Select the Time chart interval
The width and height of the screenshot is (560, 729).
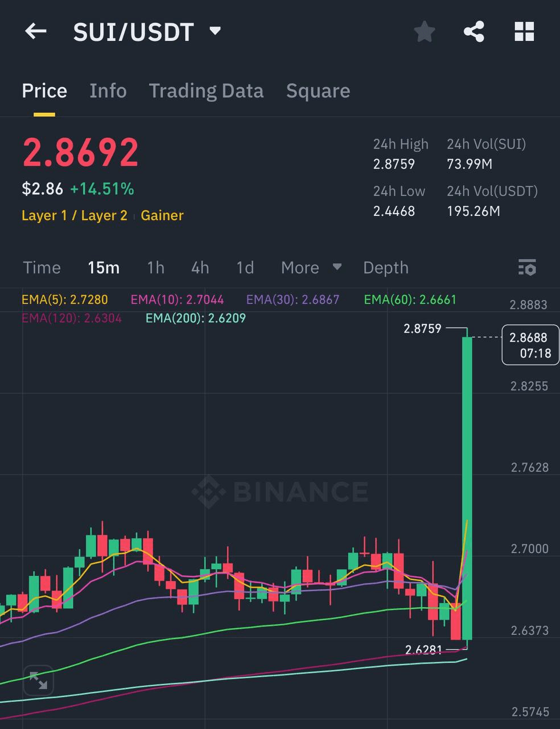tap(42, 267)
